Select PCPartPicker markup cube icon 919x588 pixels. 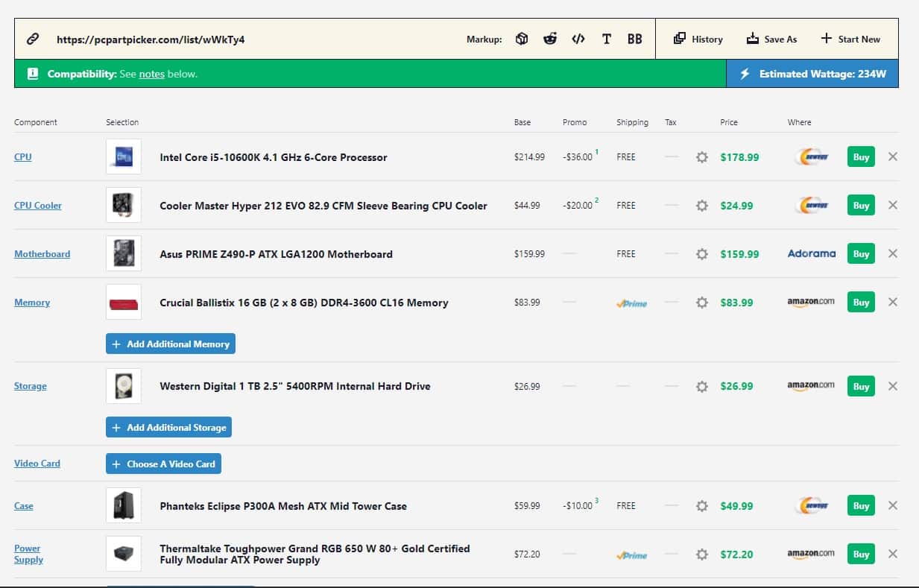point(522,39)
